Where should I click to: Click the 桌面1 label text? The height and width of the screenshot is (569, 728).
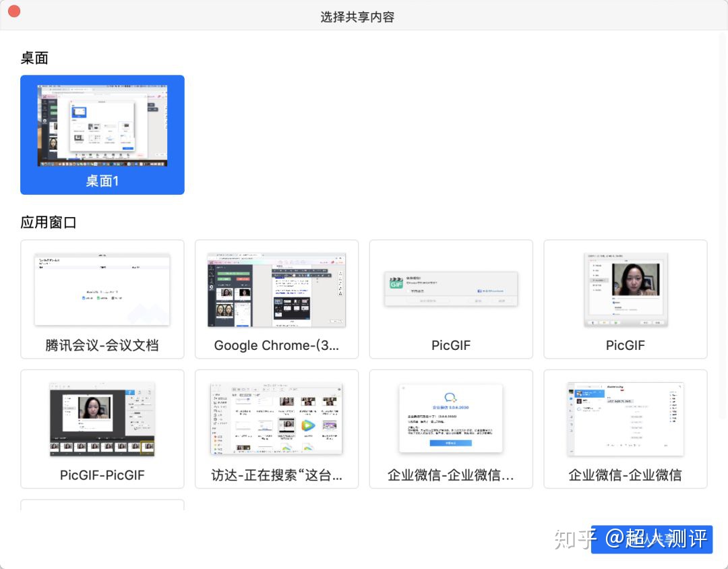tap(102, 181)
